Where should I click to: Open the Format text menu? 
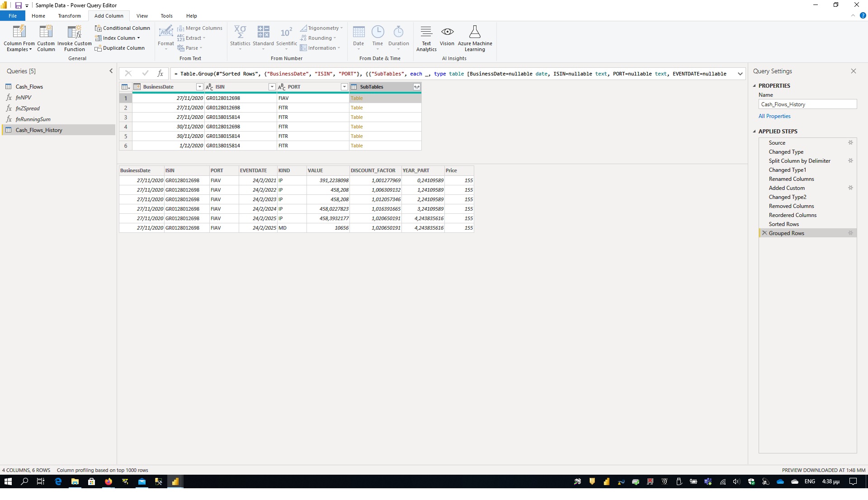pyautogui.click(x=166, y=38)
